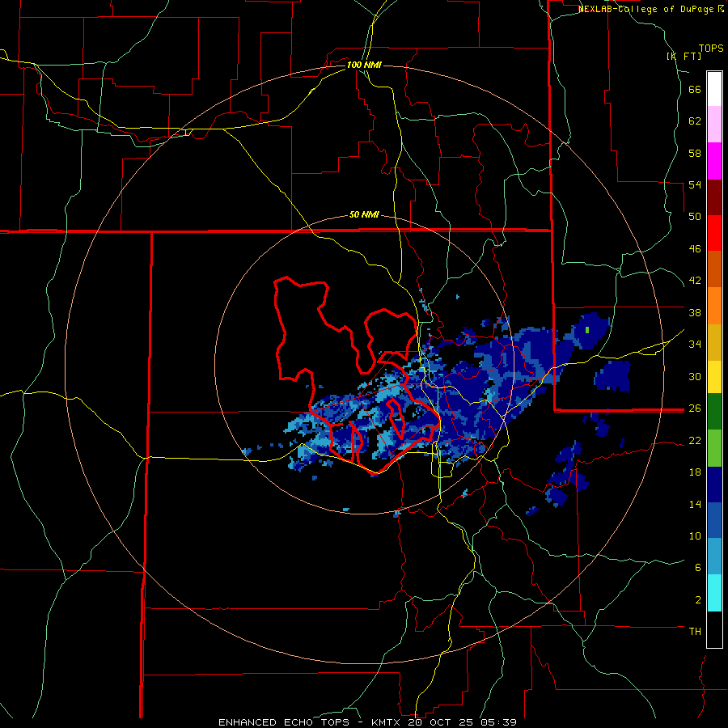This screenshot has height=728, width=728.
Task: Click the TOPS legend title
Action: pos(711,49)
